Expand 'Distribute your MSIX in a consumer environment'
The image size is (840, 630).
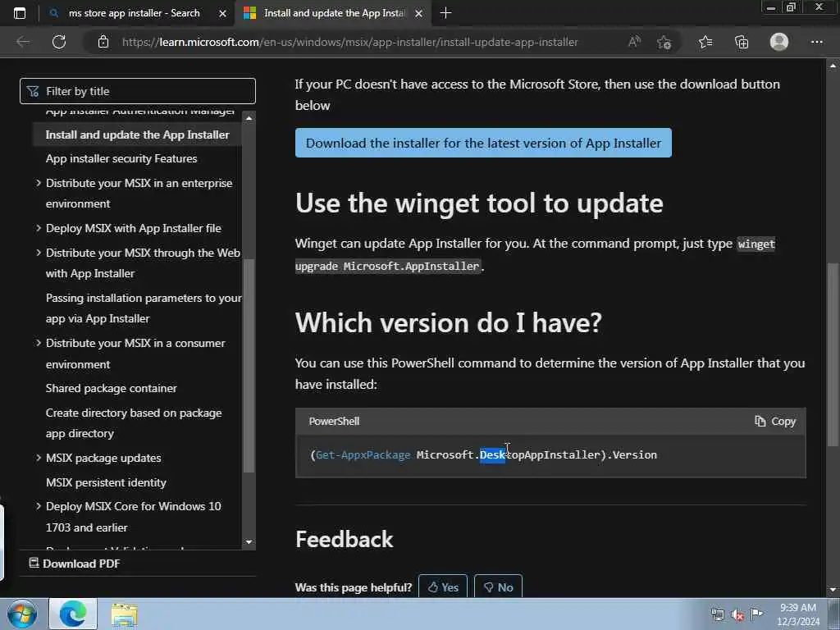pyautogui.click(x=38, y=343)
